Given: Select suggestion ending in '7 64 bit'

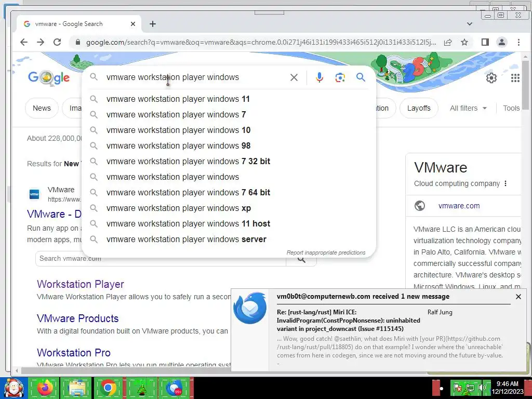Looking at the screenshot, I should tap(229, 193).
